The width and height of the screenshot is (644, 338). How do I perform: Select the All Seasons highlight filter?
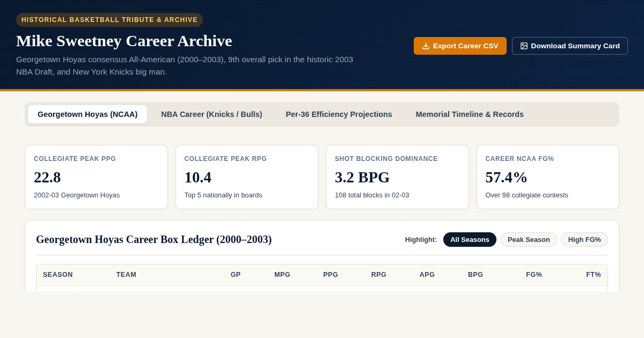tap(470, 240)
